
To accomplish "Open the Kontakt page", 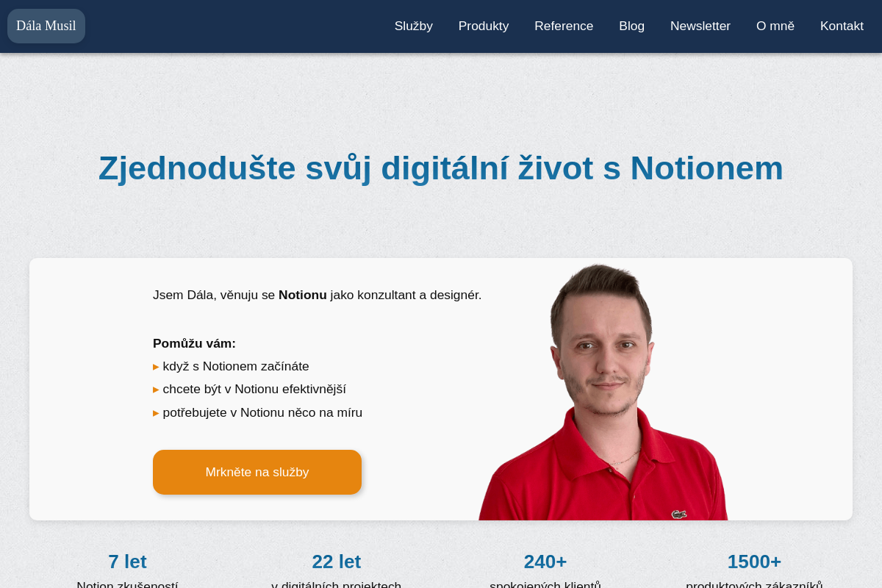I will (842, 26).
